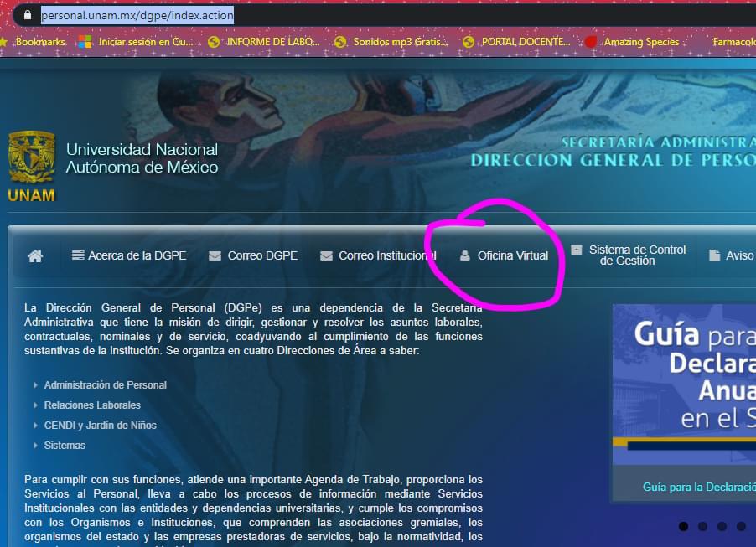Select the fourth carousel dot indicator

741,526
